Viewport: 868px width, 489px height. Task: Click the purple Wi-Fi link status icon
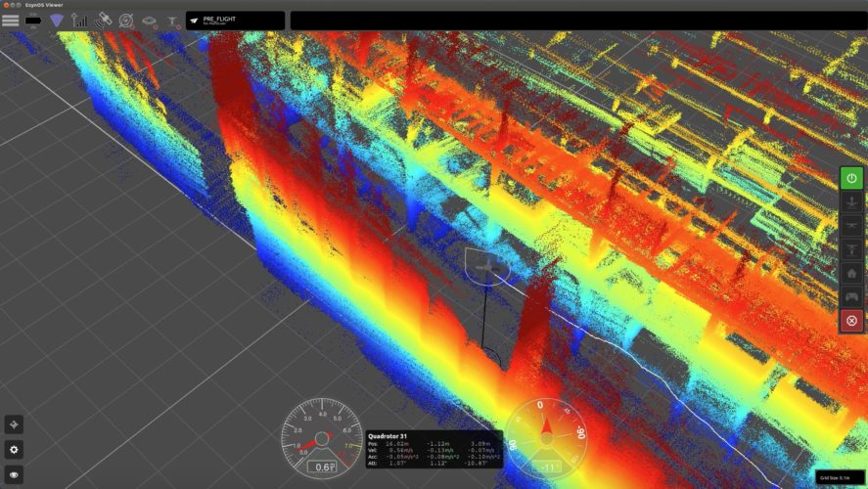coord(57,21)
